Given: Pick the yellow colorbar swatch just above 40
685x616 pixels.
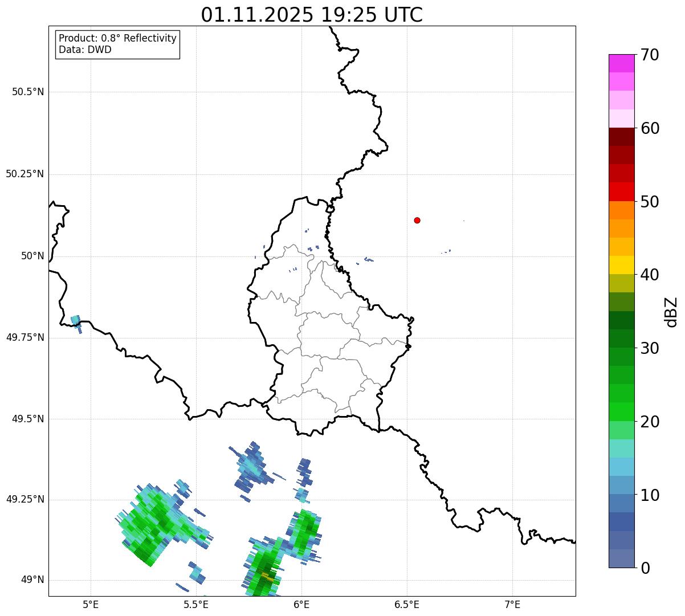Looking at the screenshot, I should (x=621, y=265).
